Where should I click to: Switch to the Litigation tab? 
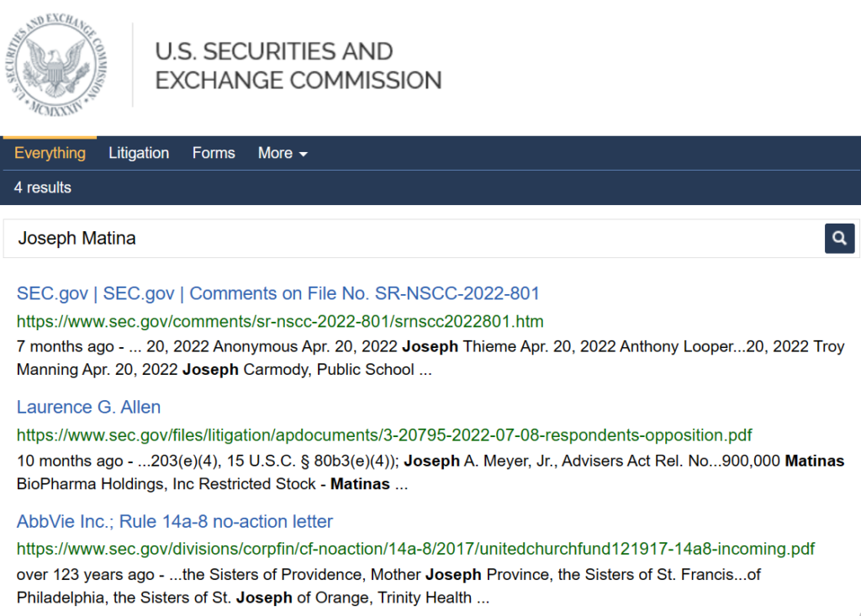tap(139, 153)
